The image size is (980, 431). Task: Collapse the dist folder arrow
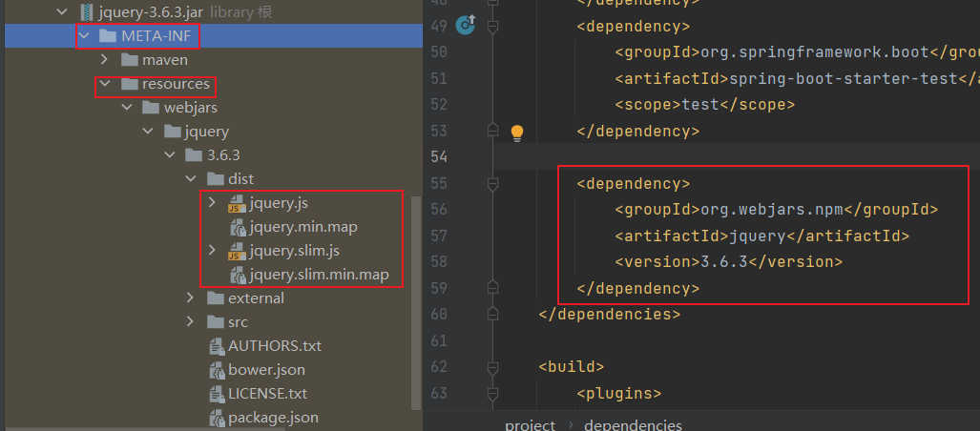pos(191,179)
